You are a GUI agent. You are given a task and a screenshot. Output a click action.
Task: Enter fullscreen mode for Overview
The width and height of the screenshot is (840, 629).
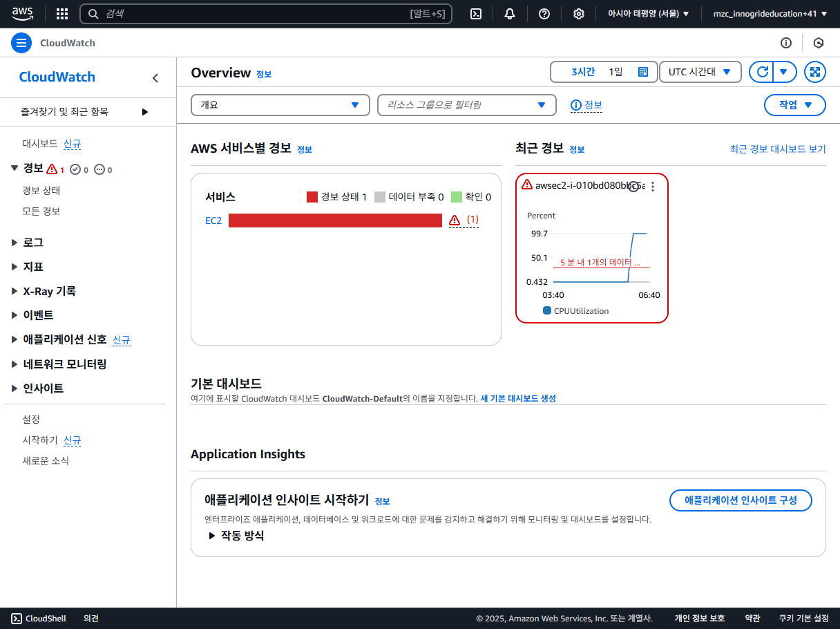point(815,72)
